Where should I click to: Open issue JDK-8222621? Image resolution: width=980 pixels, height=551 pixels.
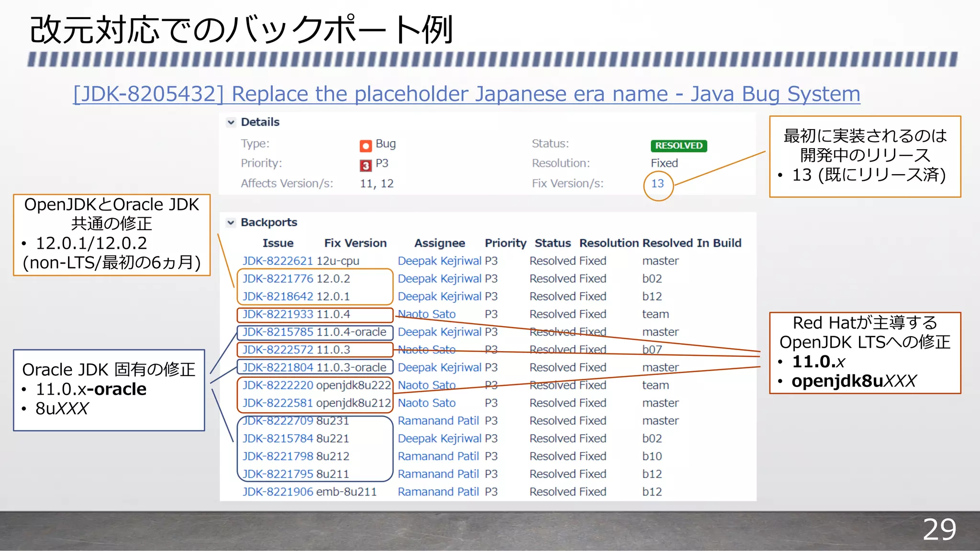click(x=278, y=261)
